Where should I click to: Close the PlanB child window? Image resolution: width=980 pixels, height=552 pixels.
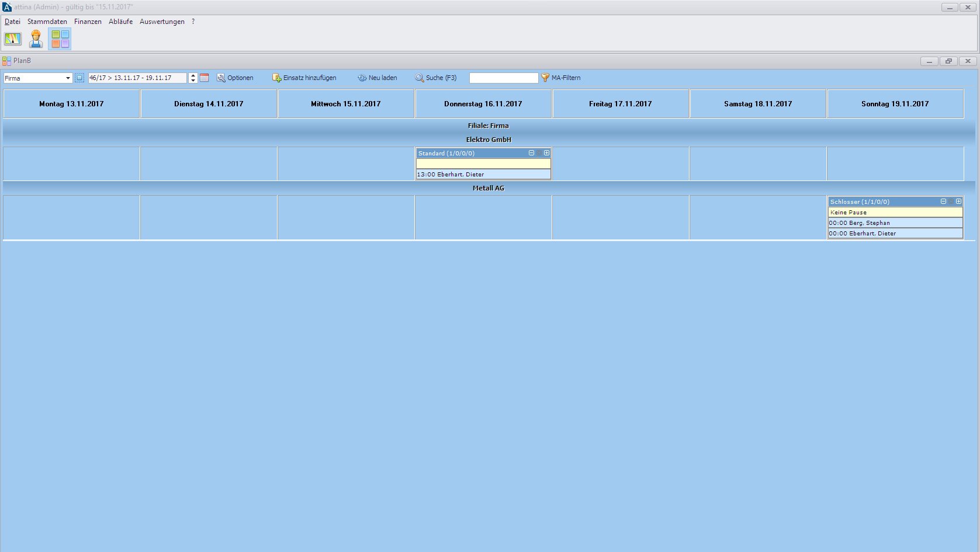pos(968,61)
